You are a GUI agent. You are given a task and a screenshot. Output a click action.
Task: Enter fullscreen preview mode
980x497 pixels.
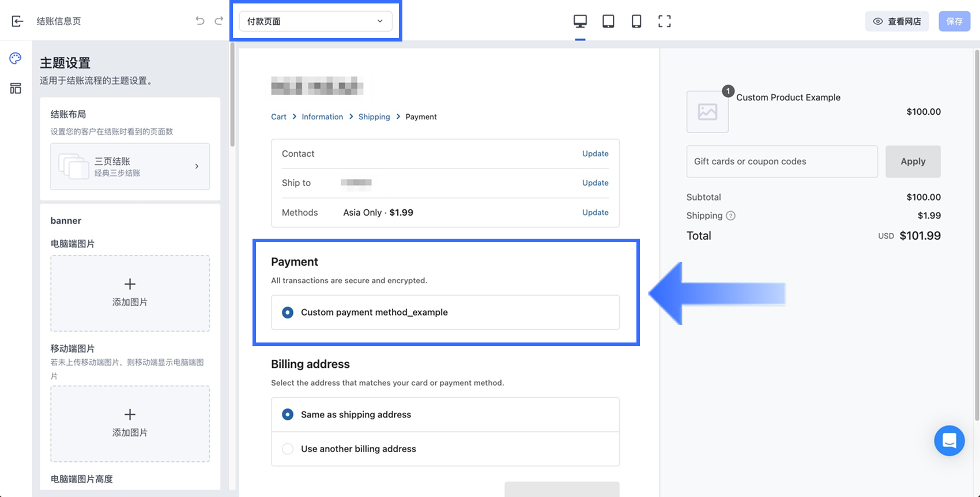(665, 21)
